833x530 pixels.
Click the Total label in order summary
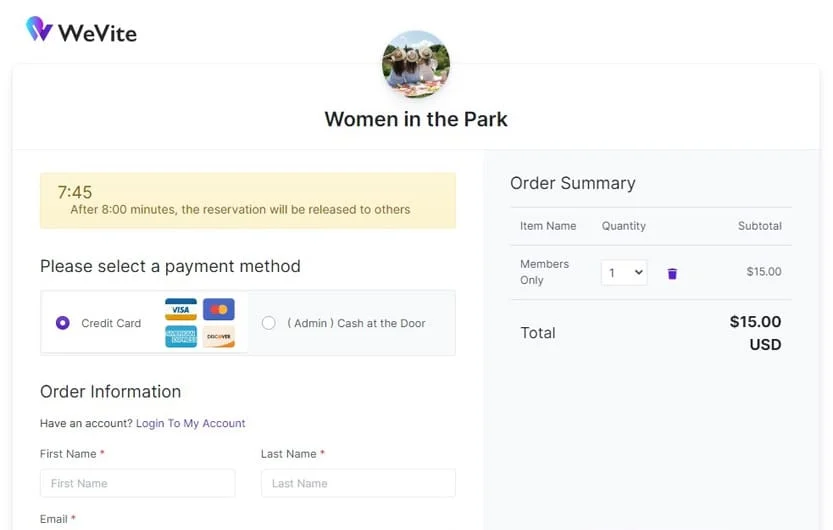(x=538, y=333)
